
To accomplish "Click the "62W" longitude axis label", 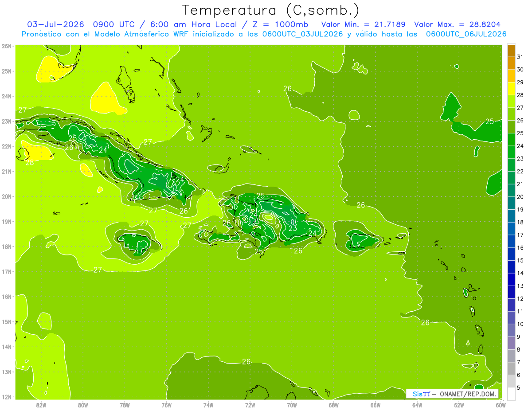I will pos(459,405).
